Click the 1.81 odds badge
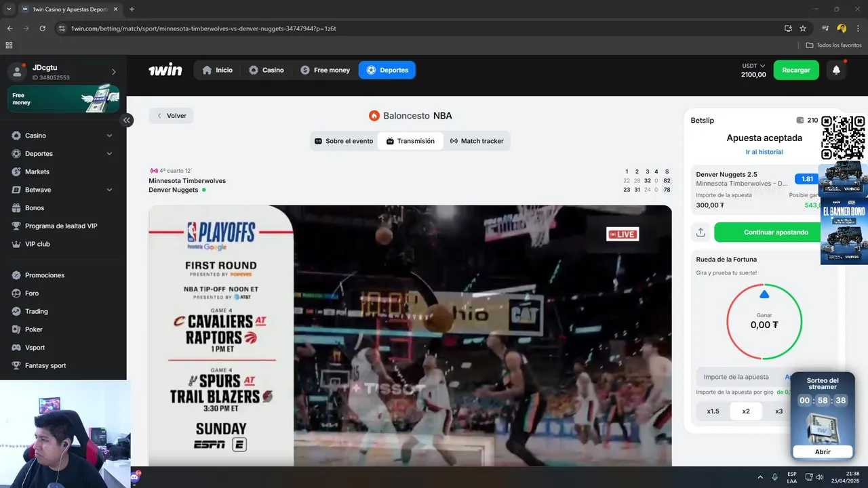Viewport: 868px width, 488px height. pos(807,179)
